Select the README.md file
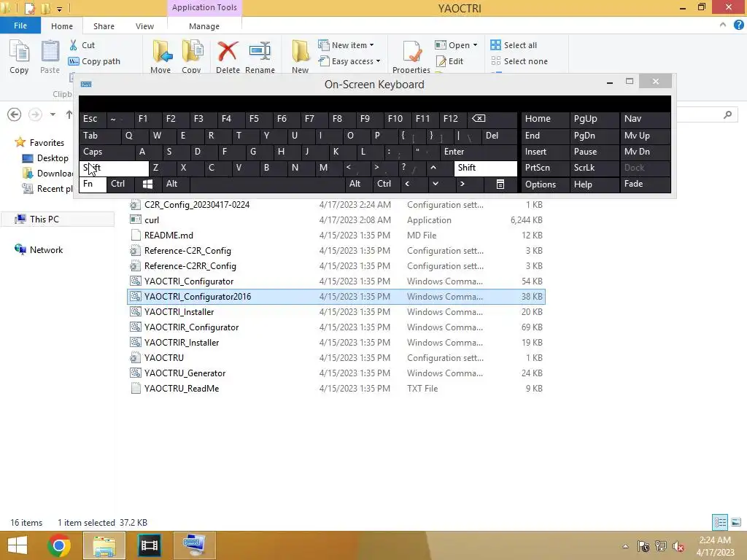The image size is (747, 560). (336, 236)
